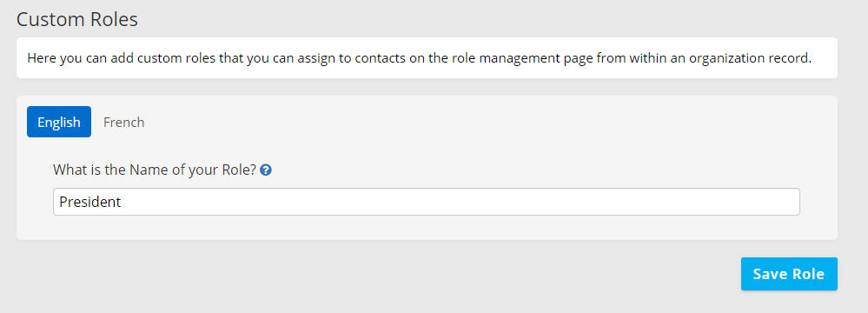Click the "What is the Name of your Role?" label
868x313 pixels.
(155, 170)
